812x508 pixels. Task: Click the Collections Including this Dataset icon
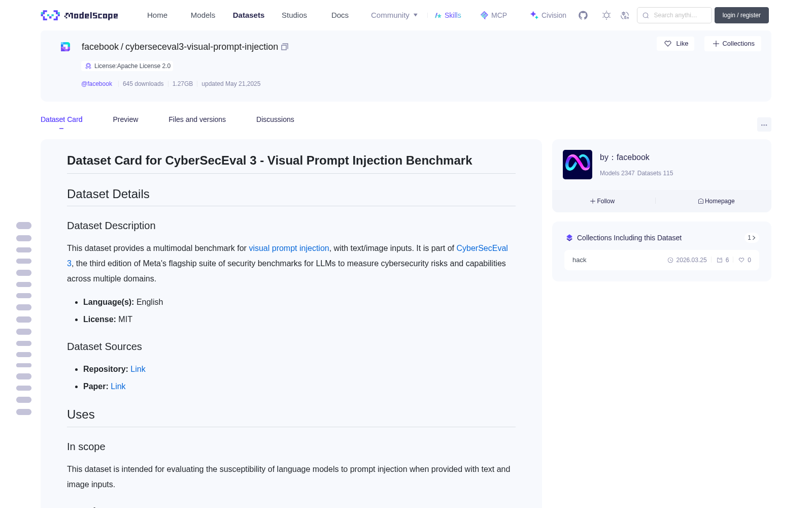(x=569, y=238)
